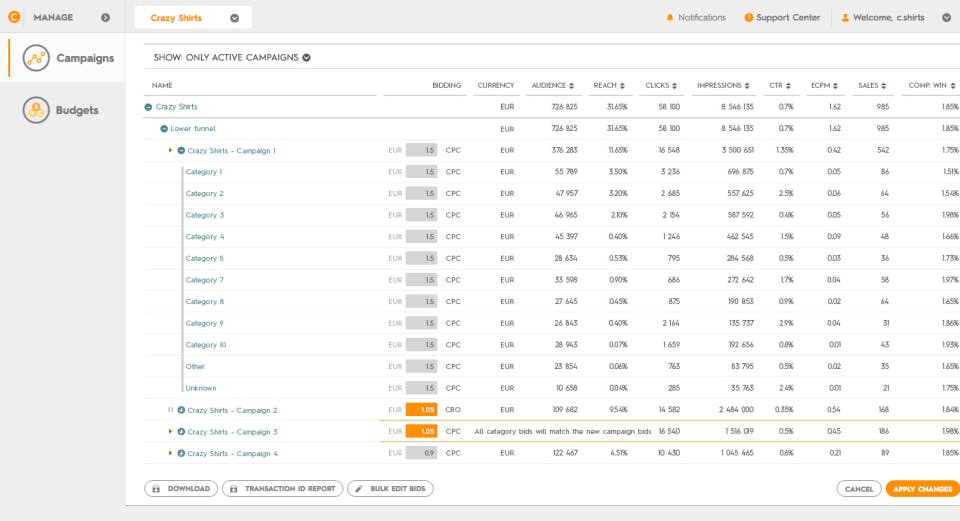Click the orange logo beside Manage

(14, 17)
